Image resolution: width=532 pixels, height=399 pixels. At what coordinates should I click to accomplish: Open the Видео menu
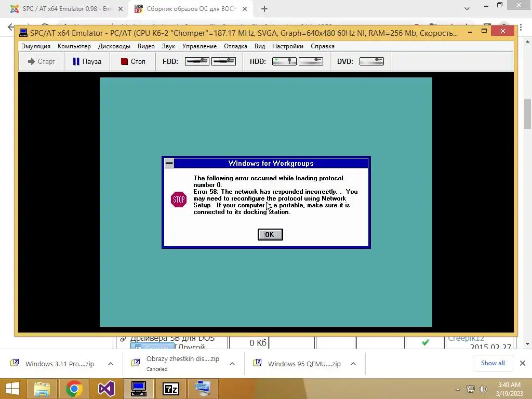[146, 46]
